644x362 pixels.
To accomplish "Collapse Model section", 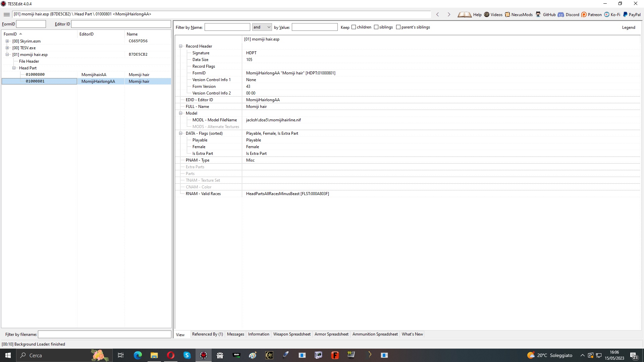I will [x=180, y=113].
